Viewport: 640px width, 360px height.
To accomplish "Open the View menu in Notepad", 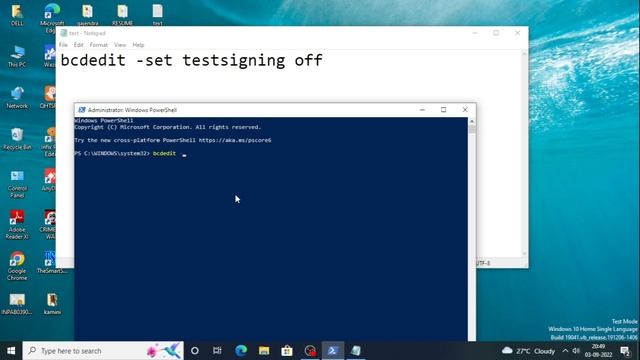I will coord(120,44).
